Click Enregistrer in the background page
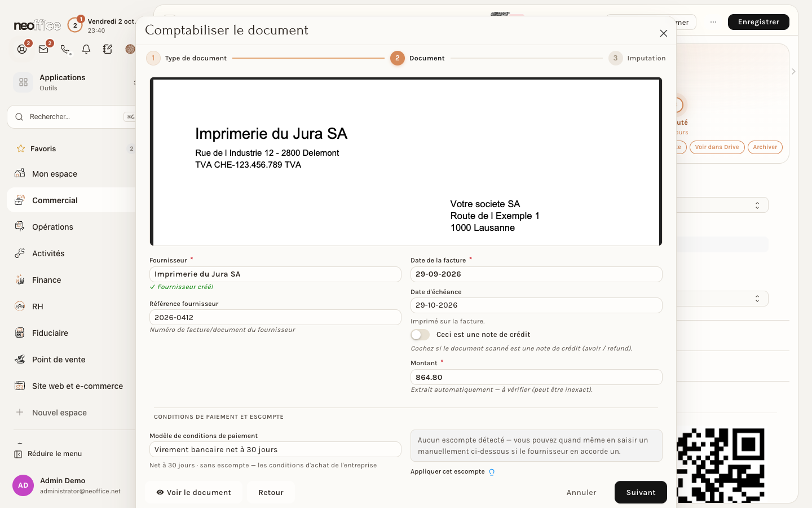The image size is (812, 508). 758,22
